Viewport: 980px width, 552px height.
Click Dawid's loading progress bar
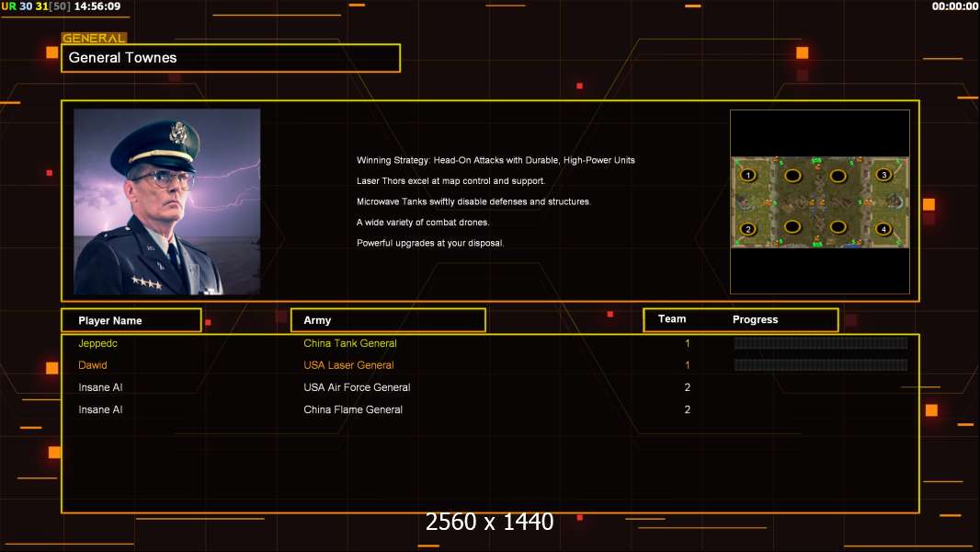click(x=821, y=365)
